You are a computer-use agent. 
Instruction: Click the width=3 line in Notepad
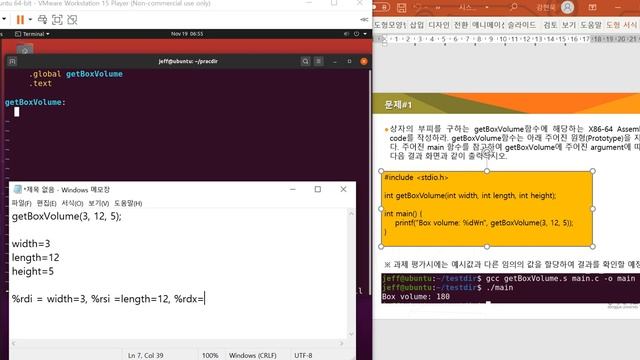coord(31,244)
